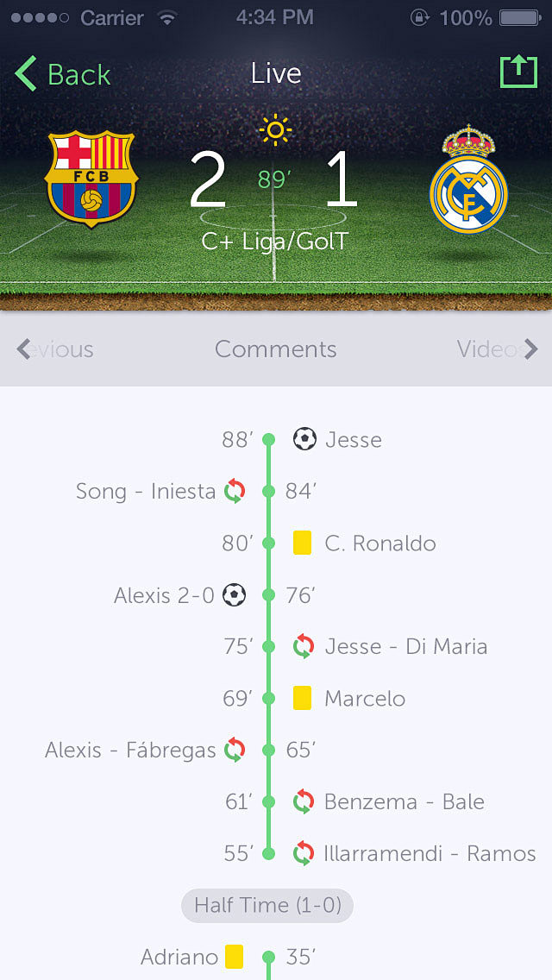Go to previous tab with left chevron
Image resolution: width=552 pixels, height=980 pixels.
coord(23,349)
